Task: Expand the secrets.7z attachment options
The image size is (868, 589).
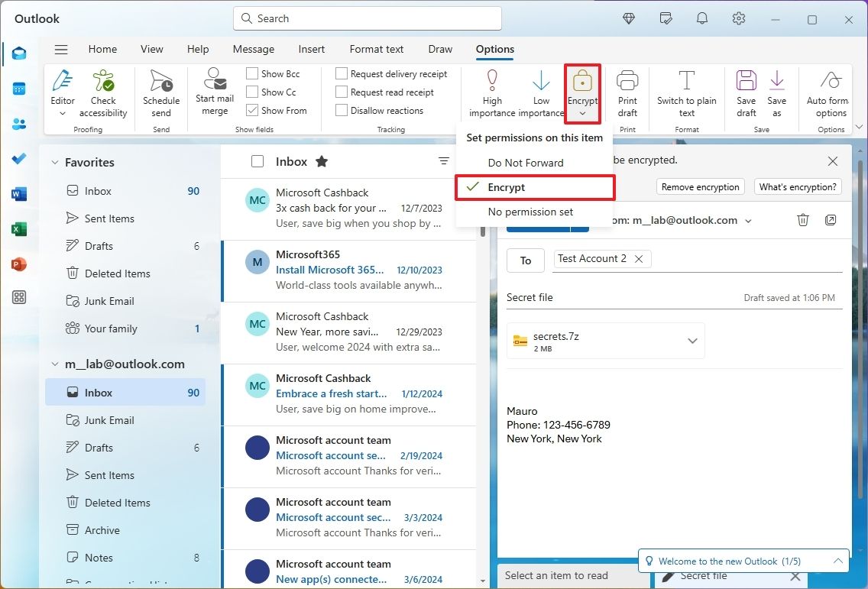Action: [692, 341]
